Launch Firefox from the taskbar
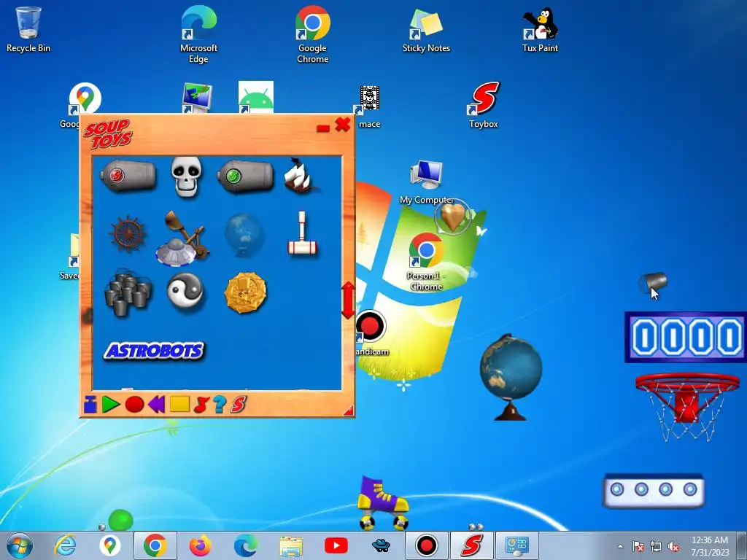Screen dimensions: 747x560 [x=201, y=545]
